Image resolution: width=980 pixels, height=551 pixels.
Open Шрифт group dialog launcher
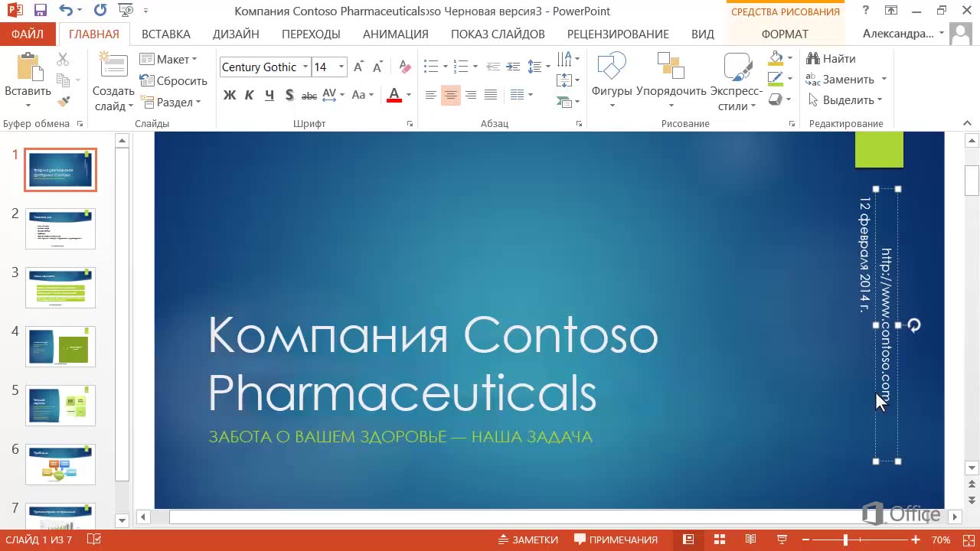coord(410,124)
